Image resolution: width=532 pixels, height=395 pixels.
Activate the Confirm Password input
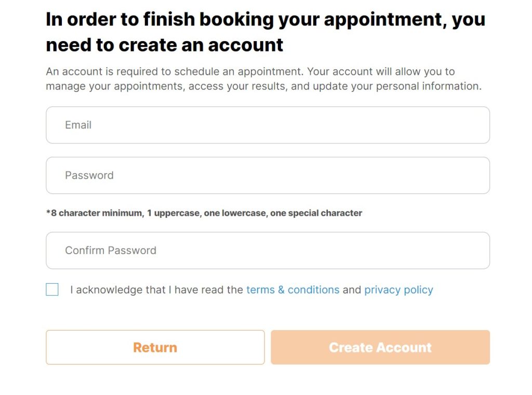tap(268, 250)
